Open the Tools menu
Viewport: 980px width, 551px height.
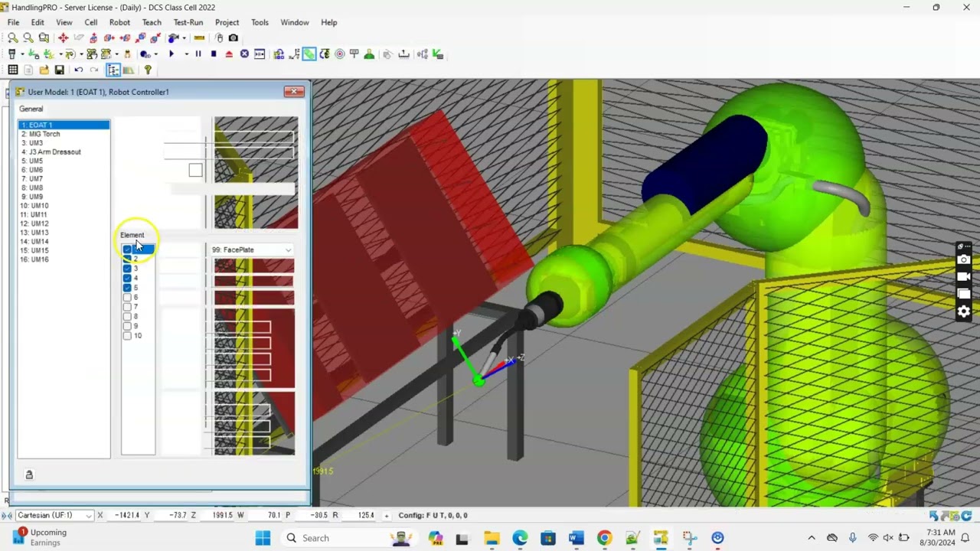[x=260, y=23]
